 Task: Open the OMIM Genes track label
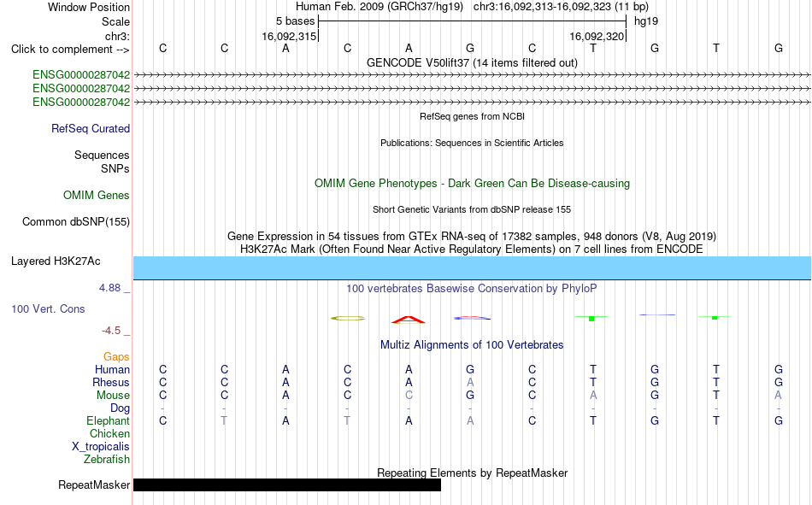point(97,196)
